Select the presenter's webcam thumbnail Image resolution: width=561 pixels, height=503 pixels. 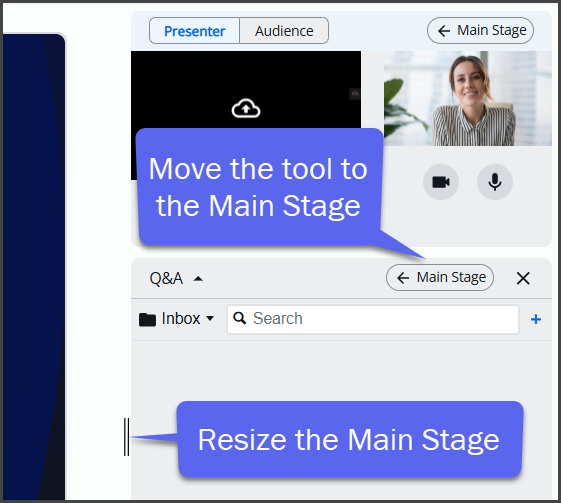click(468, 98)
